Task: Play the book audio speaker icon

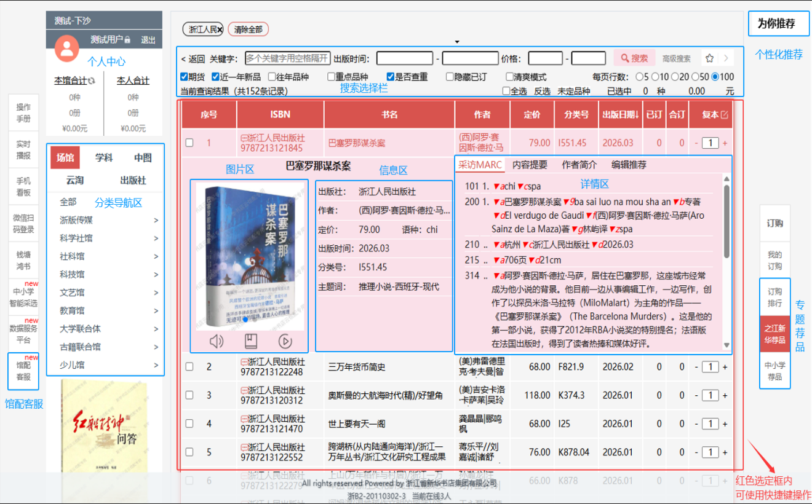Action: point(217,341)
